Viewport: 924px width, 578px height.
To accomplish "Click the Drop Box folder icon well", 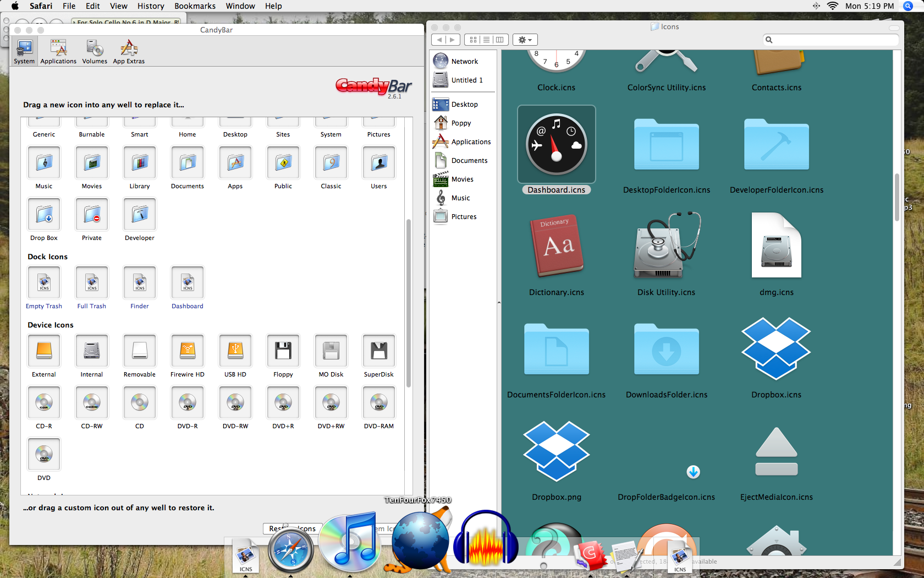I will click(x=44, y=215).
